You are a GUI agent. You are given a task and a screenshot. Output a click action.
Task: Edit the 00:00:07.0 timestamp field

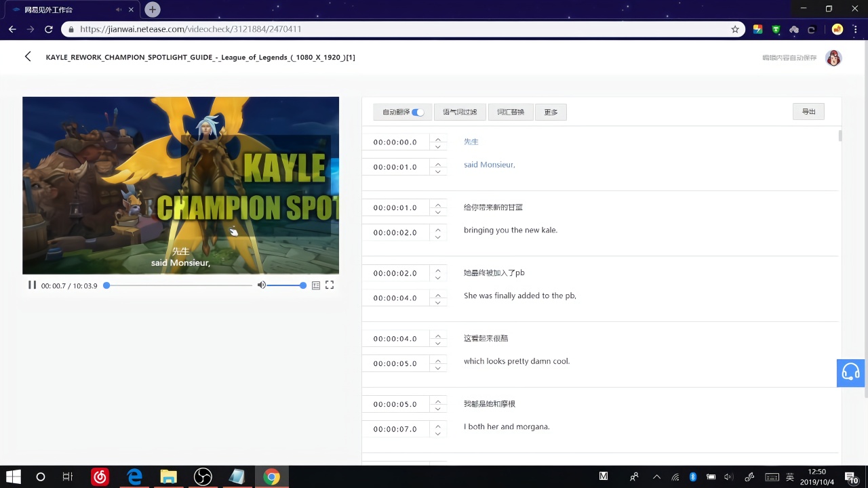(x=395, y=429)
